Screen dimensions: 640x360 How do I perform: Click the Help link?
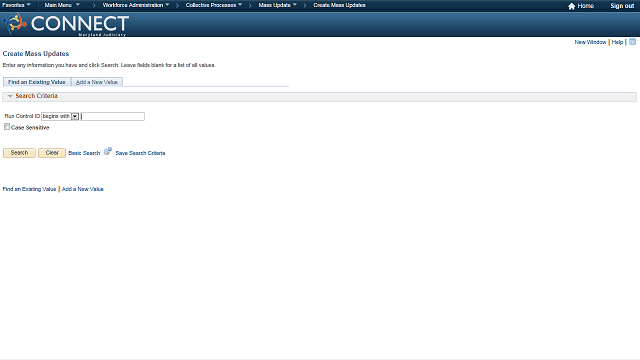coord(617,42)
